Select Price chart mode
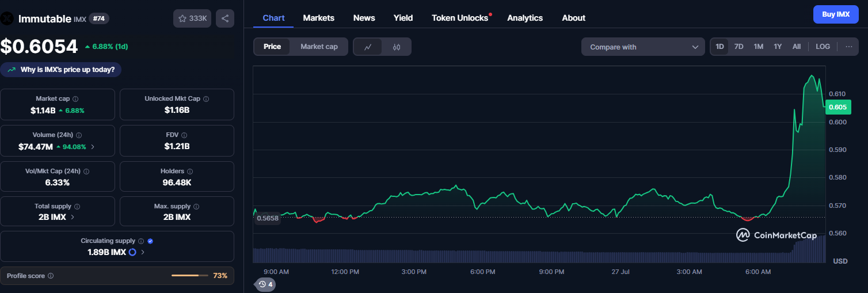 pyautogui.click(x=272, y=47)
